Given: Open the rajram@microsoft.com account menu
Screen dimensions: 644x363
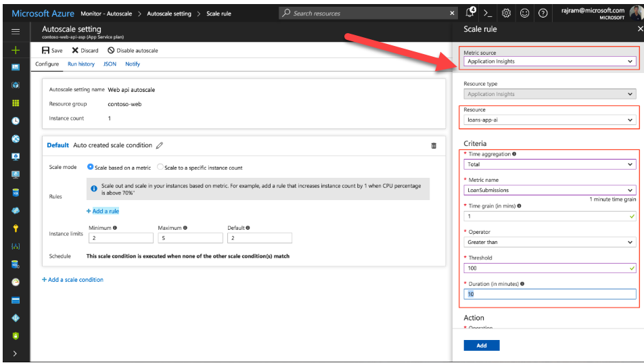Looking at the screenshot, I should point(597,14).
